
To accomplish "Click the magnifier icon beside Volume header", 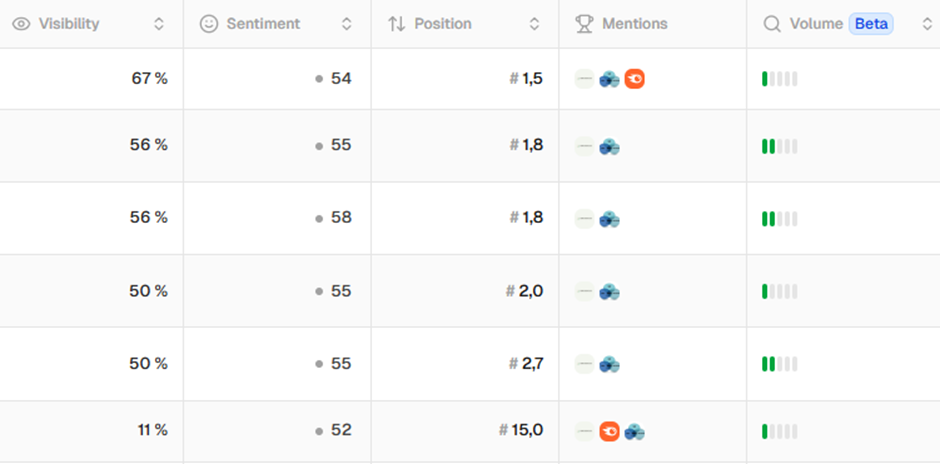I will 771,24.
